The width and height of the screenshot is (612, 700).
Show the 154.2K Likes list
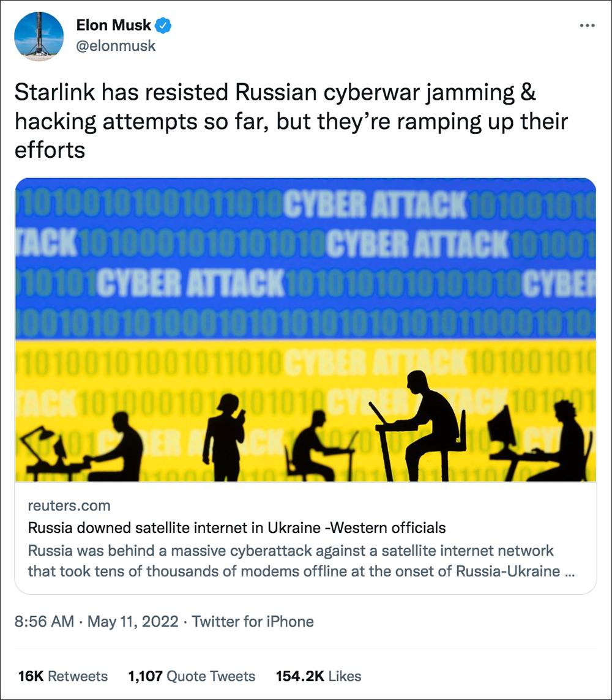click(x=318, y=676)
